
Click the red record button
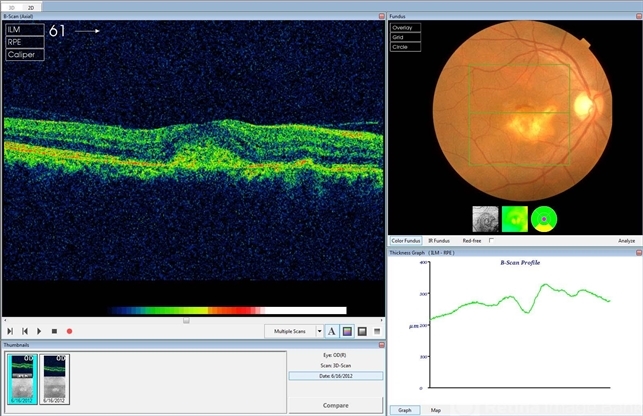pyautogui.click(x=69, y=331)
